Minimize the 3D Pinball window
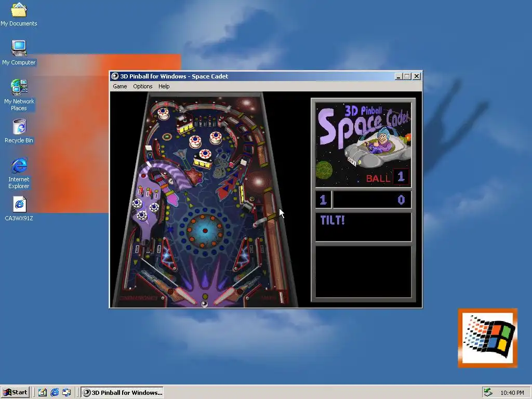This screenshot has height=399, width=532. (x=398, y=76)
